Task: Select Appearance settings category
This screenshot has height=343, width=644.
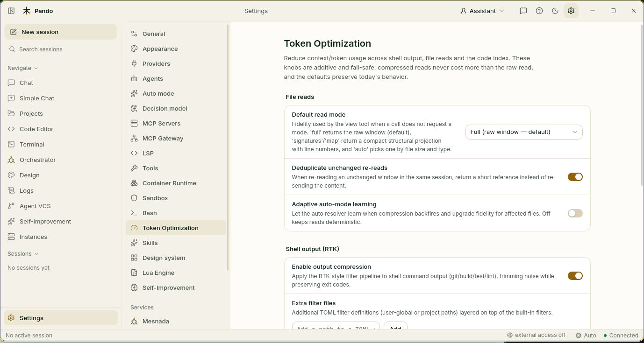Action: click(176, 49)
